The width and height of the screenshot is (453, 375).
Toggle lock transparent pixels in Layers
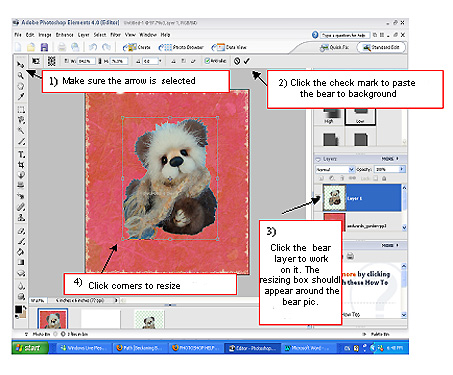(376, 178)
